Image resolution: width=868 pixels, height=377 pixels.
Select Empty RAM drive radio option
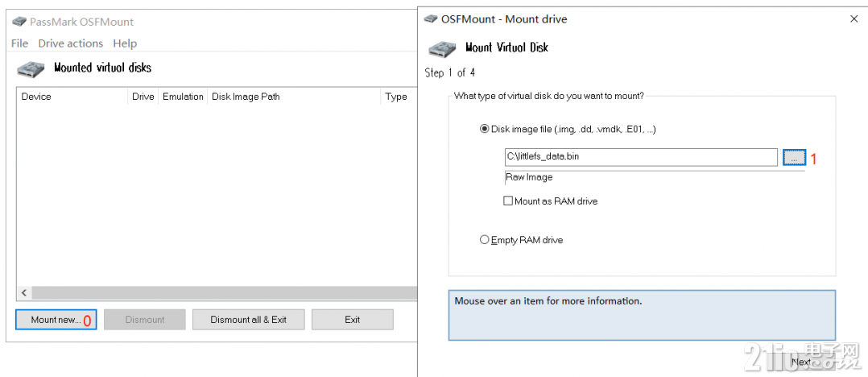click(522, 240)
